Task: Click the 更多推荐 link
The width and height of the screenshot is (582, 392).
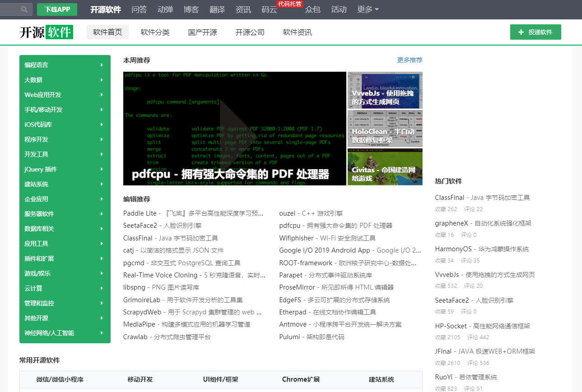Action: point(410,60)
